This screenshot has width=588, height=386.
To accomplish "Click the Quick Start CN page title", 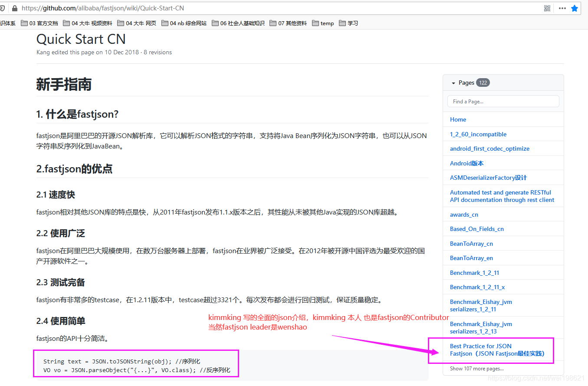I will (81, 39).
